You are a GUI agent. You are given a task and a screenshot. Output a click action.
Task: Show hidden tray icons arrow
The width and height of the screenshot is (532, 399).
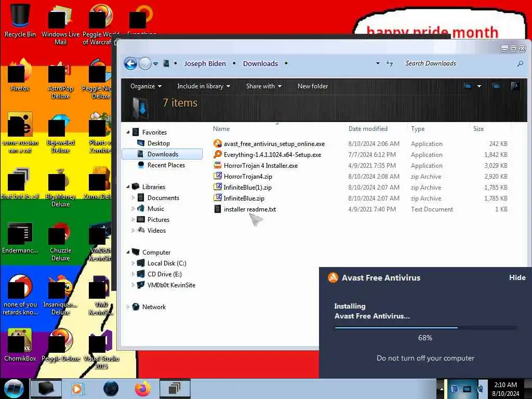tap(442, 389)
